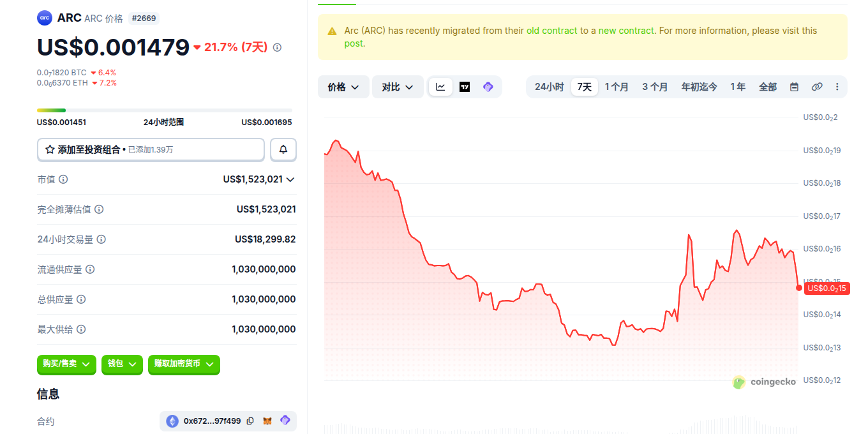Click the US$18,299.82 trading volume value
This screenshot has width=868, height=434.
266,239
